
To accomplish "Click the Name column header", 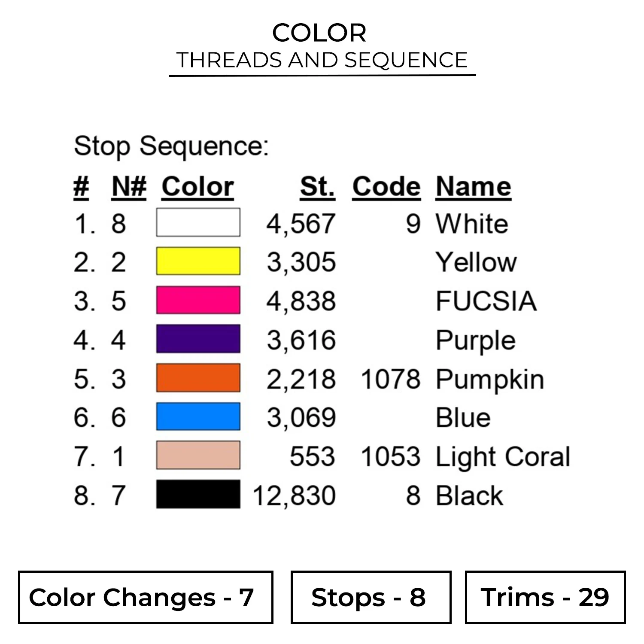I will (473, 187).
